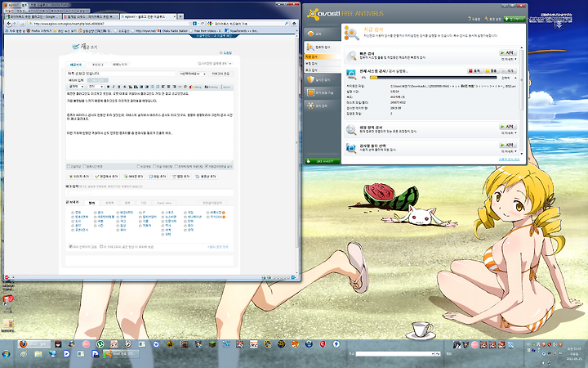Select the 밸리 send tab

click(91, 203)
